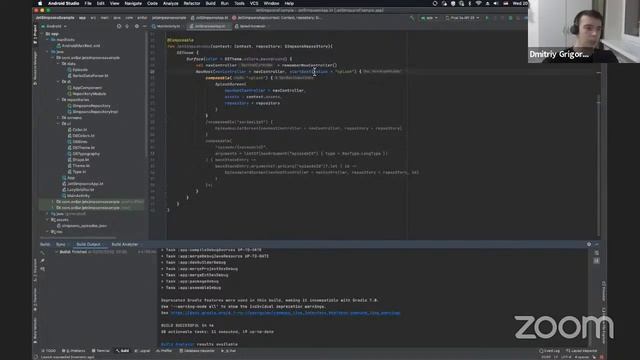This screenshot has width=640, height=360.
Task: Click the volume icon in macOS menu bar
Action: 496,3
